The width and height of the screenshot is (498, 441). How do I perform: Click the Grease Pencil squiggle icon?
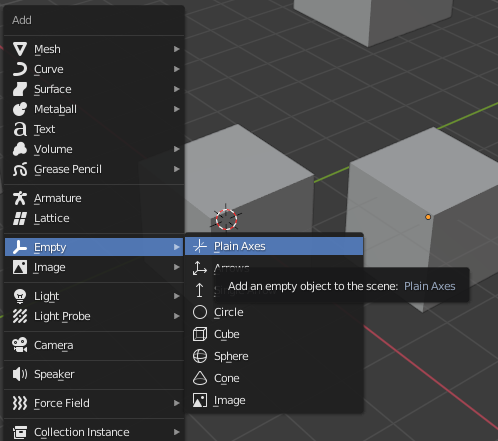tap(20, 169)
